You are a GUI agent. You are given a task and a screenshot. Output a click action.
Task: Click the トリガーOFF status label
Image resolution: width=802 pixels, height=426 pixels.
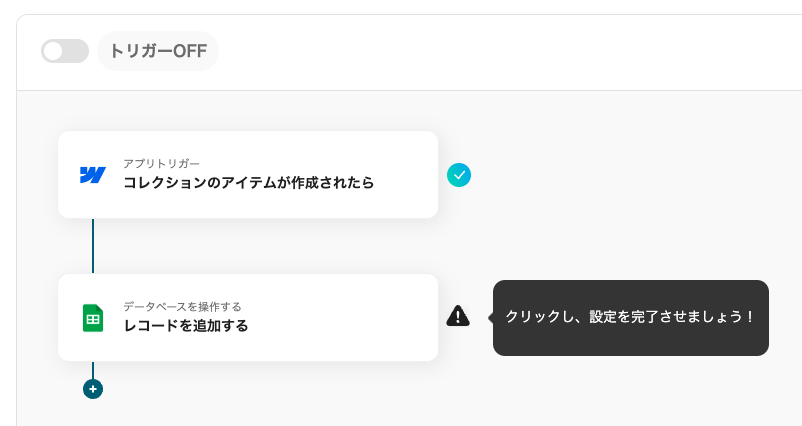158,51
